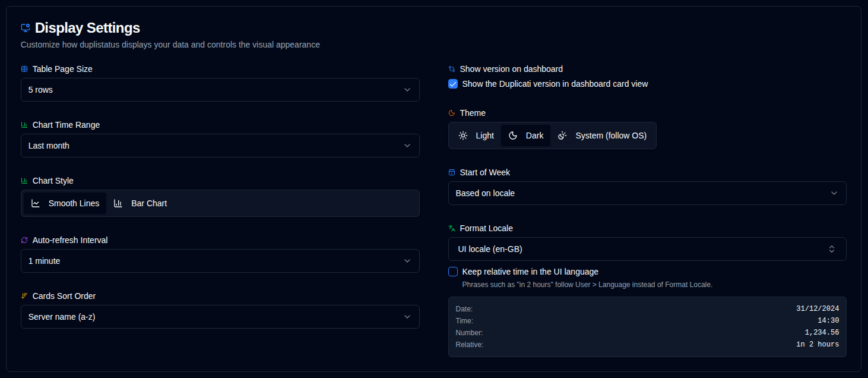The width and height of the screenshot is (868, 378).
Task: Click the 'Relative:' preview row label
Action: 470,345
